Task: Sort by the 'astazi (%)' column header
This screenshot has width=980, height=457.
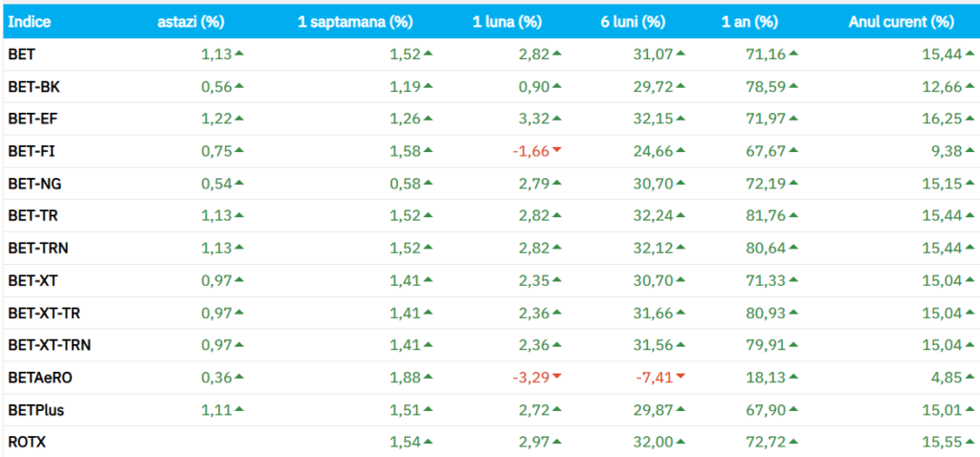Action: point(191,22)
